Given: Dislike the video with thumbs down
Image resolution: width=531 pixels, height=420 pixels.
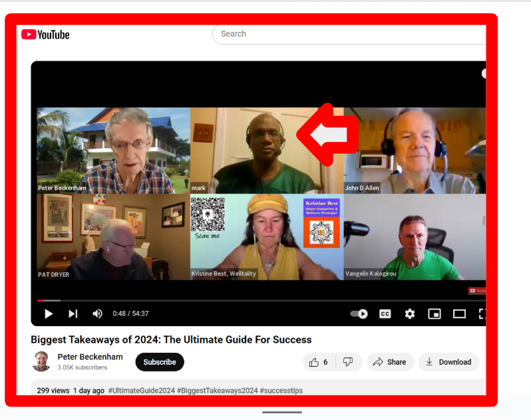Looking at the screenshot, I should click(x=349, y=362).
